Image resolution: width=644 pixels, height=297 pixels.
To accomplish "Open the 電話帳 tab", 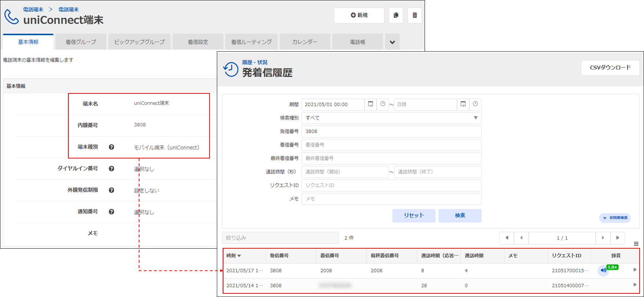I will (x=357, y=42).
